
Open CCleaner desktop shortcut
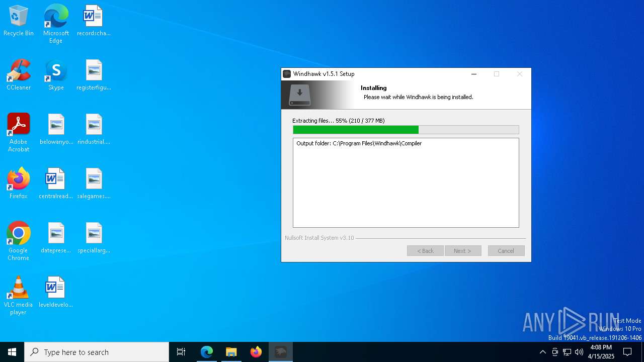click(18, 75)
